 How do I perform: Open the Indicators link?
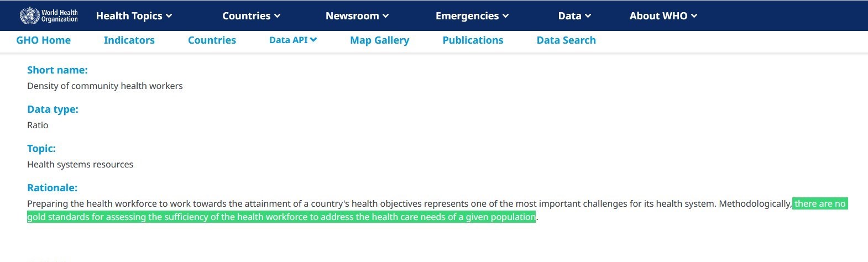[x=129, y=40]
